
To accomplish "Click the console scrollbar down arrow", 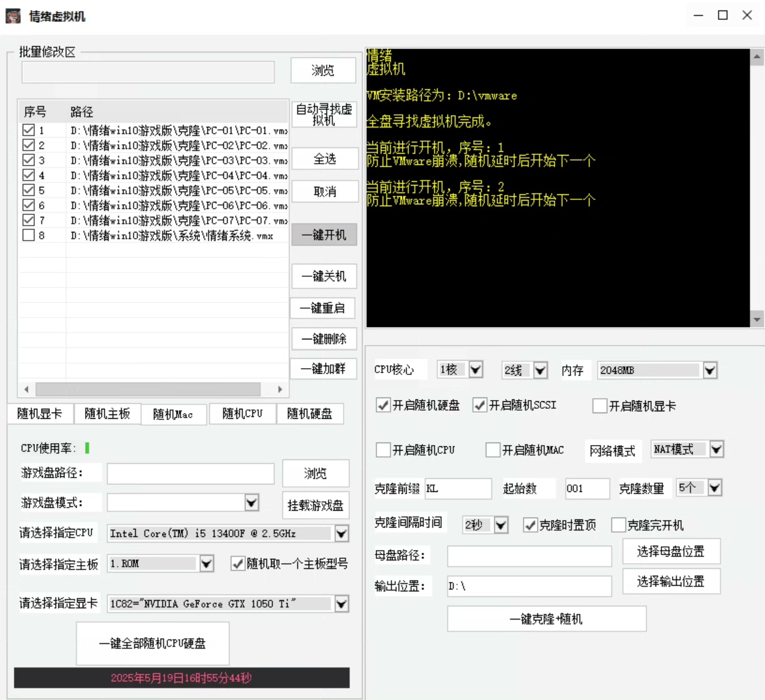I will [x=757, y=319].
